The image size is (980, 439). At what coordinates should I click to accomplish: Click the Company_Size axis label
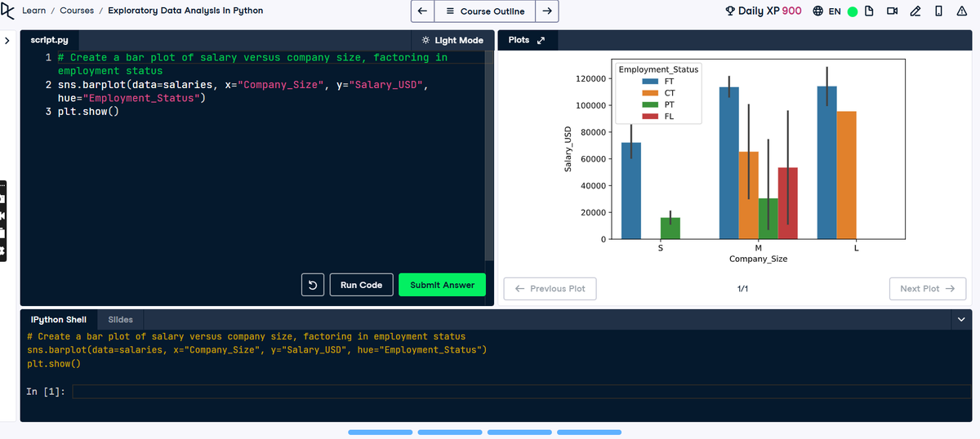coord(759,259)
